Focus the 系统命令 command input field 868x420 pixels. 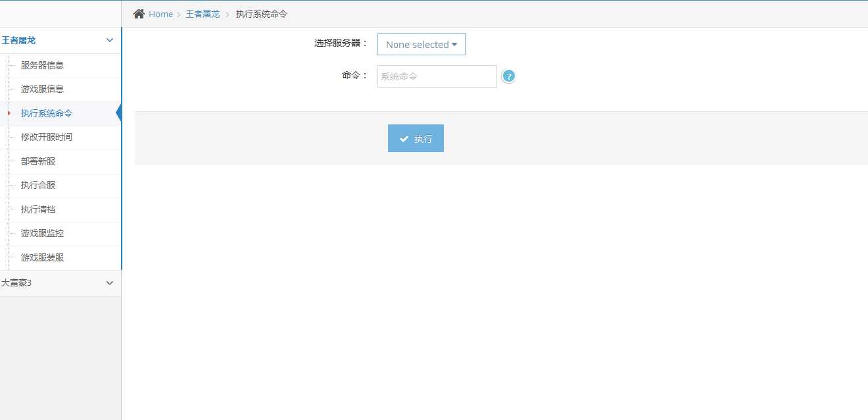coord(437,76)
